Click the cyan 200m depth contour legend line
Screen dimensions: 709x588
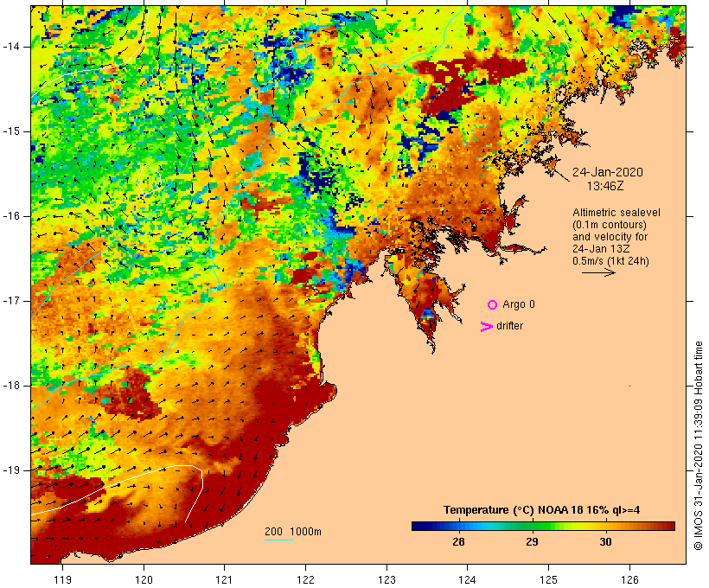[x=279, y=540]
